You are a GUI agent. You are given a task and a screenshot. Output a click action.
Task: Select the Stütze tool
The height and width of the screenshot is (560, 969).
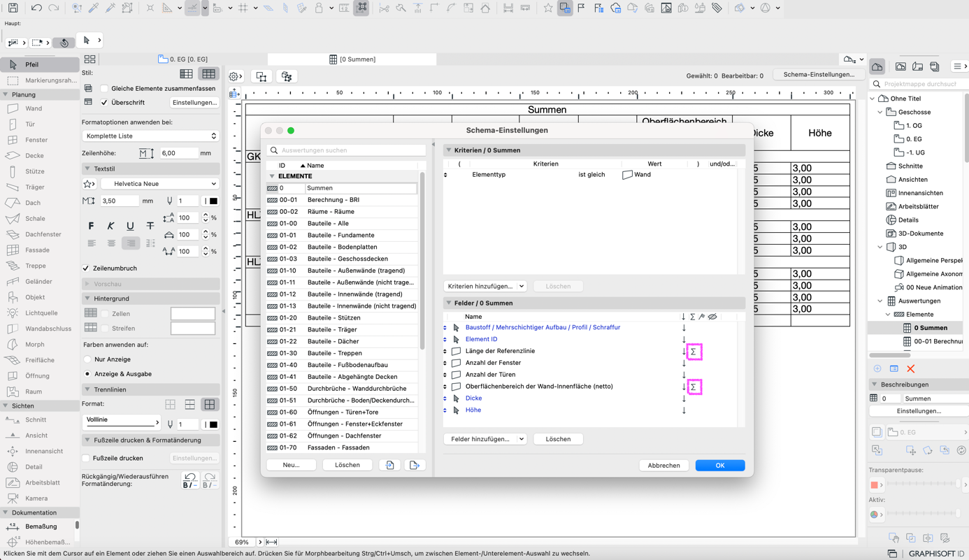[x=34, y=171]
